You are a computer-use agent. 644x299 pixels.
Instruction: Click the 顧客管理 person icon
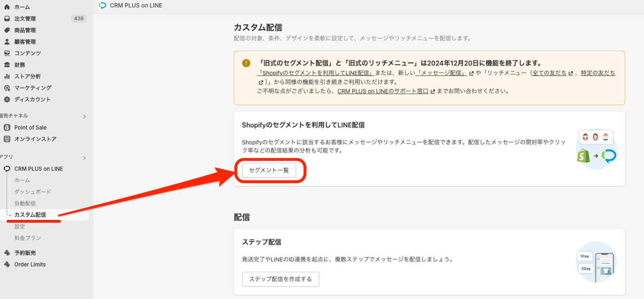[x=7, y=42]
